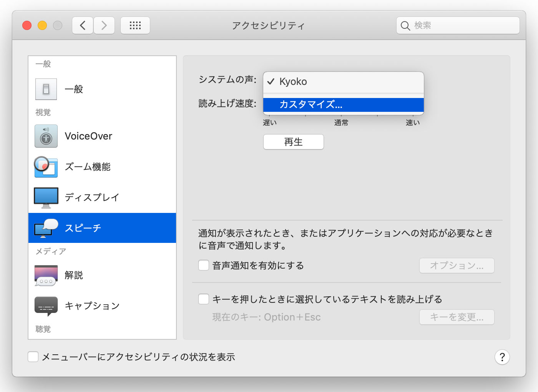538x392 pixels.
Task: Click the VoiceOver accessibility icon
Action: (46, 136)
